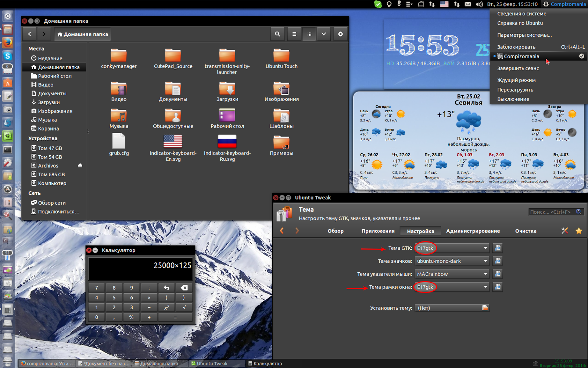The image size is (588, 368).
Task: Reset the Тема значков setting button
Action: click(x=498, y=261)
